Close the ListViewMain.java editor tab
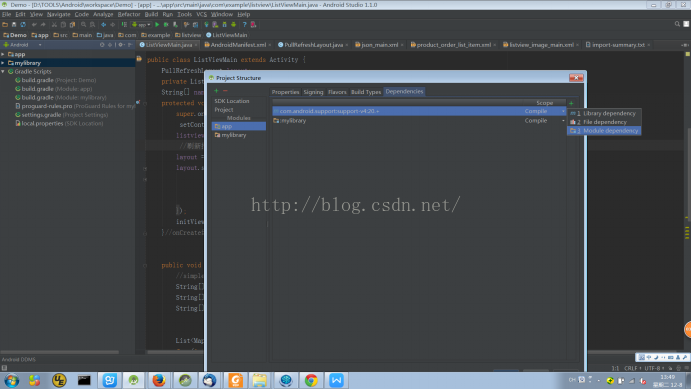 pyautogui.click(x=196, y=45)
